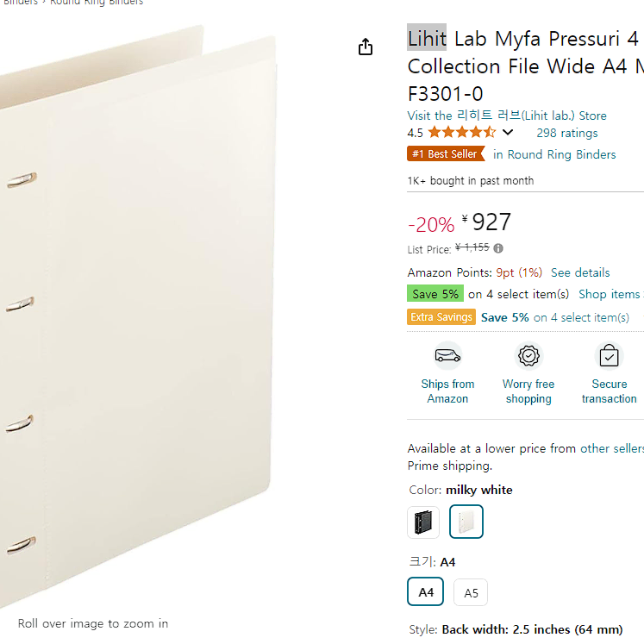The height and width of the screenshot is (644, 644).
Task: Click the list price info icon
Action: click(498, 248)
